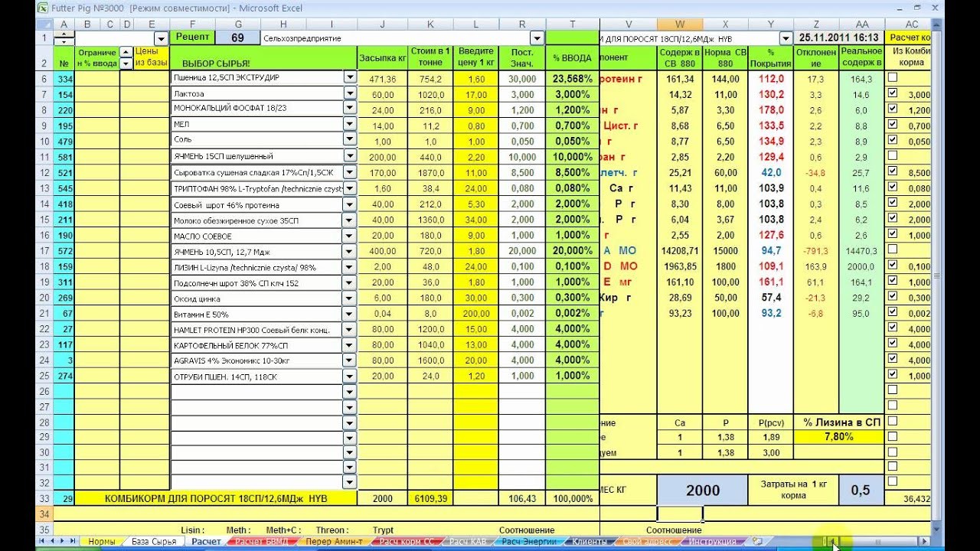This screenshot has height=551, width=980.
Task: Click the spinner control in cell A1
Action: coord(64,38)
